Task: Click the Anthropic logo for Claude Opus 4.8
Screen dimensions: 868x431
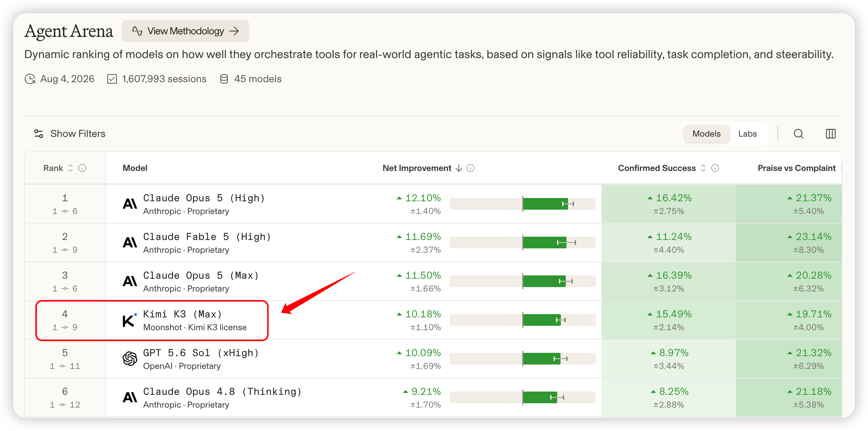Action: (130, 397)
